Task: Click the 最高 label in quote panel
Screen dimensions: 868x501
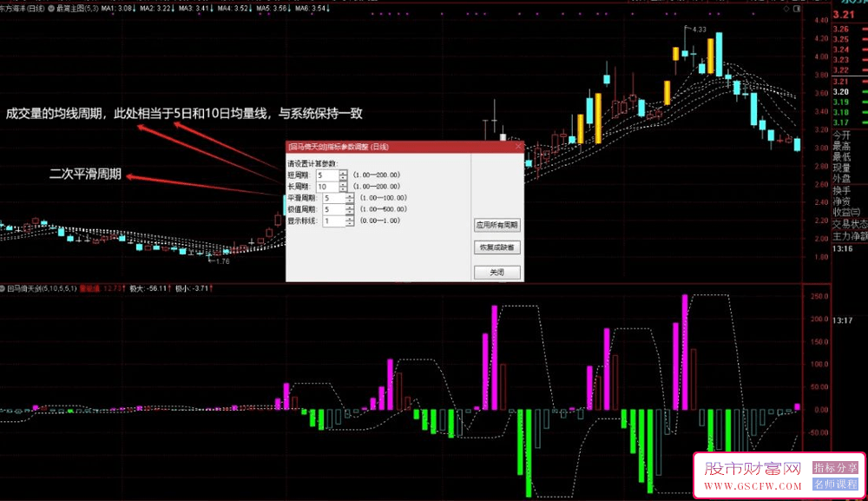Action: click(x=841, y=146)
